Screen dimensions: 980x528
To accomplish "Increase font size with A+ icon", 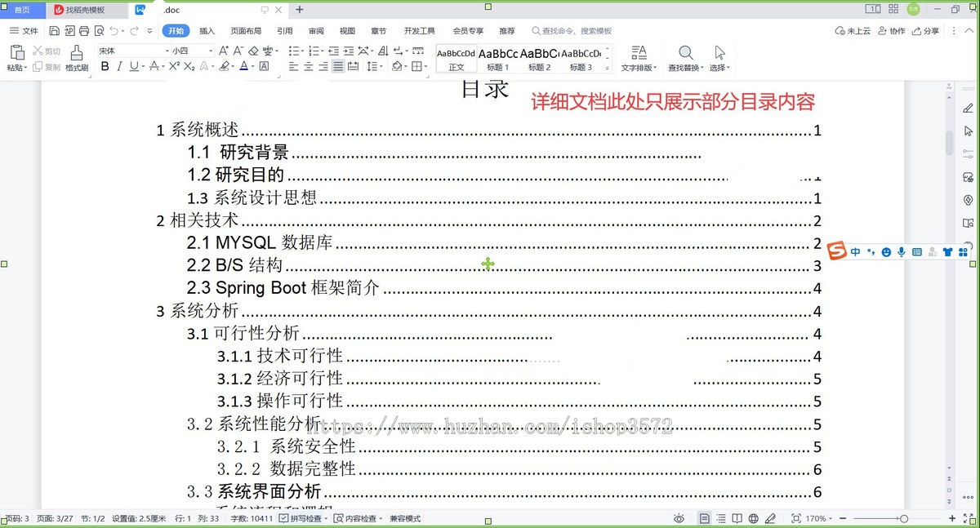I will click(x=224, y=51).
